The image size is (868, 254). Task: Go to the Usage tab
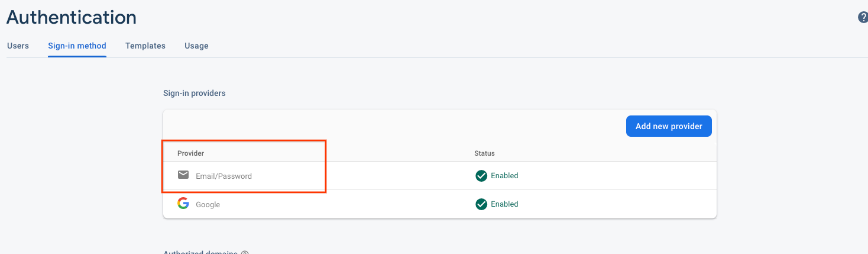click(x=196, y=46)
